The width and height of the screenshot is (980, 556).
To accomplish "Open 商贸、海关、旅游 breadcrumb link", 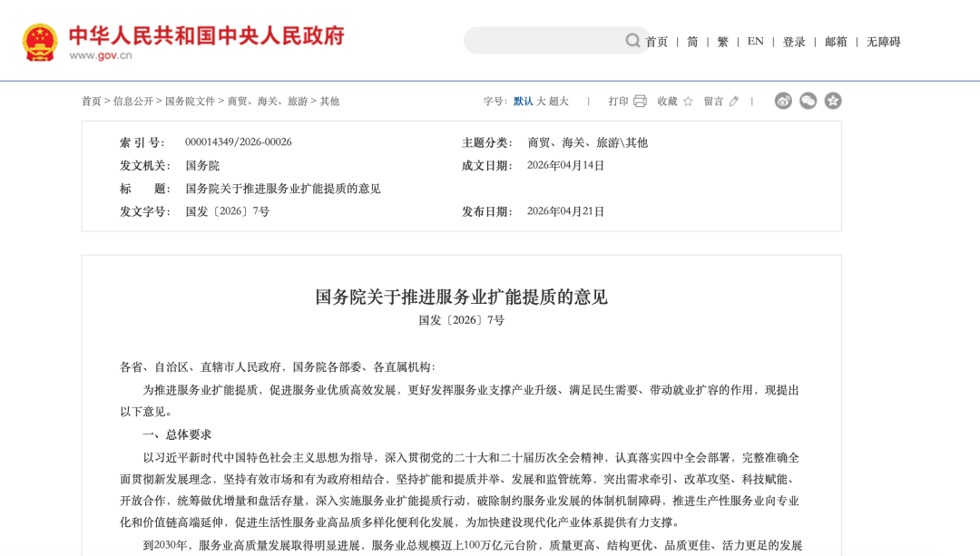I will pos(268,102).
